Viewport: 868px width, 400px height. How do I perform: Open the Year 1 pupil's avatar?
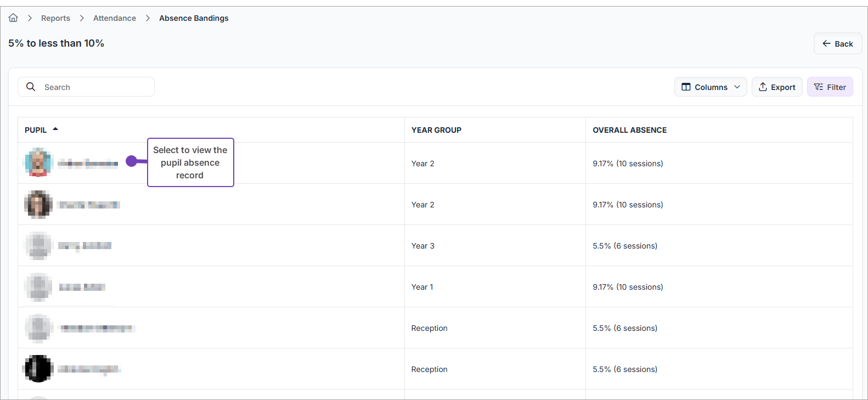point(38,286)
